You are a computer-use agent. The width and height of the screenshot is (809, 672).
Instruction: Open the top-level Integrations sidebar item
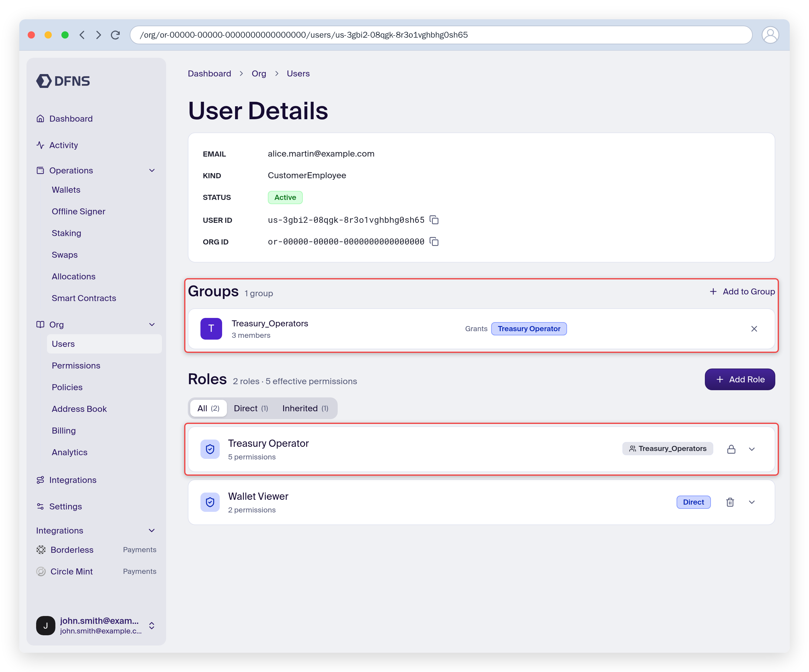[x=67, y=480]
